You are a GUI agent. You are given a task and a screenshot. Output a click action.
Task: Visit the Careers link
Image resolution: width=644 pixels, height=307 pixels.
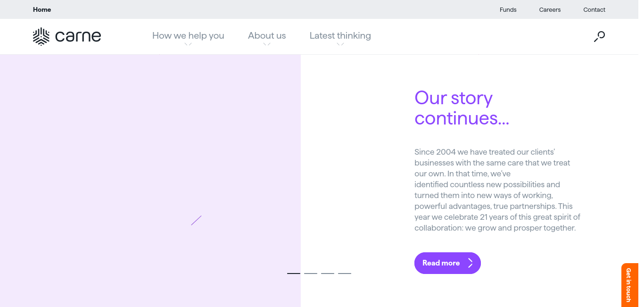click(550, 9)
